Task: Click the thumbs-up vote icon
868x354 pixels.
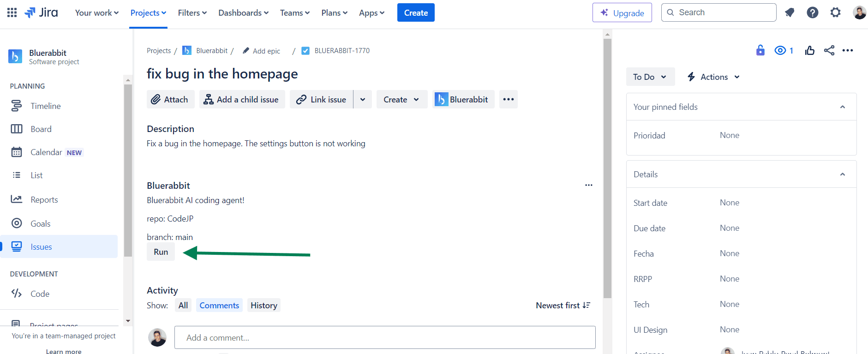Action: [x=809, y=50]
